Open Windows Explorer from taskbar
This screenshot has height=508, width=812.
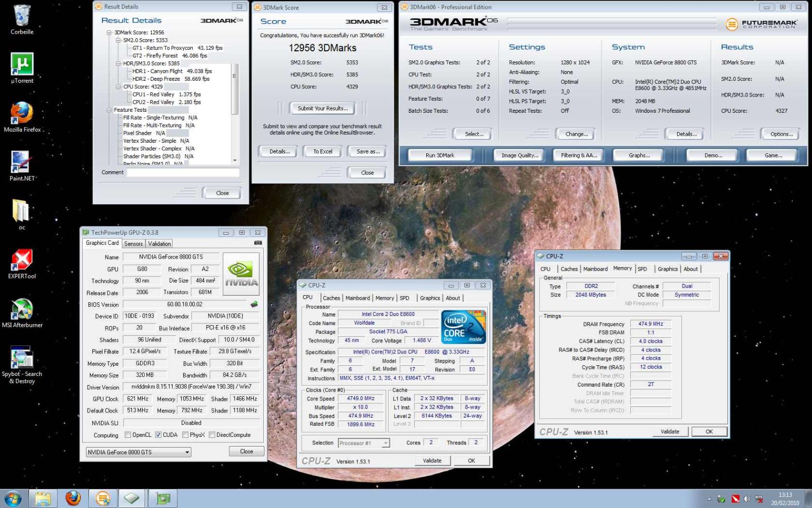coord(43,498)
